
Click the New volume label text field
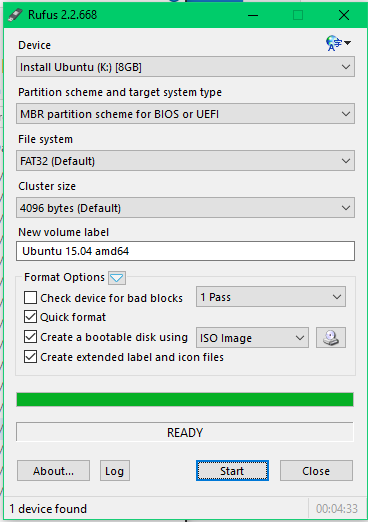point(185,251)
